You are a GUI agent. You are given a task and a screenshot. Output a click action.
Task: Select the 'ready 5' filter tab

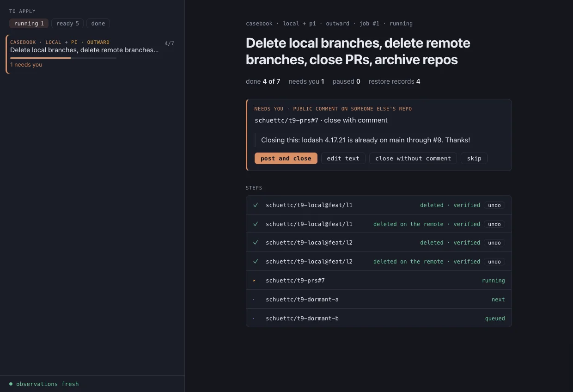(x=67, y=24)
